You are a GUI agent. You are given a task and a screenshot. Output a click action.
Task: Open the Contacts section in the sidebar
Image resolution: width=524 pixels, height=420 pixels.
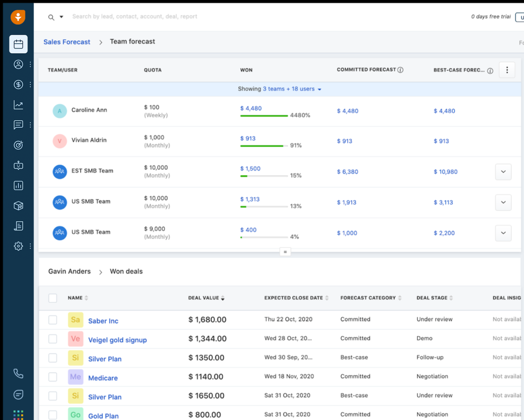tap(18, 64)
